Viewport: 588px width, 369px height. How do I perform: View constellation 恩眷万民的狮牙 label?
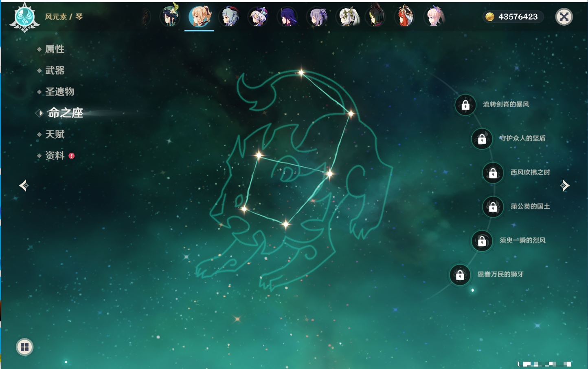point(500,274)
